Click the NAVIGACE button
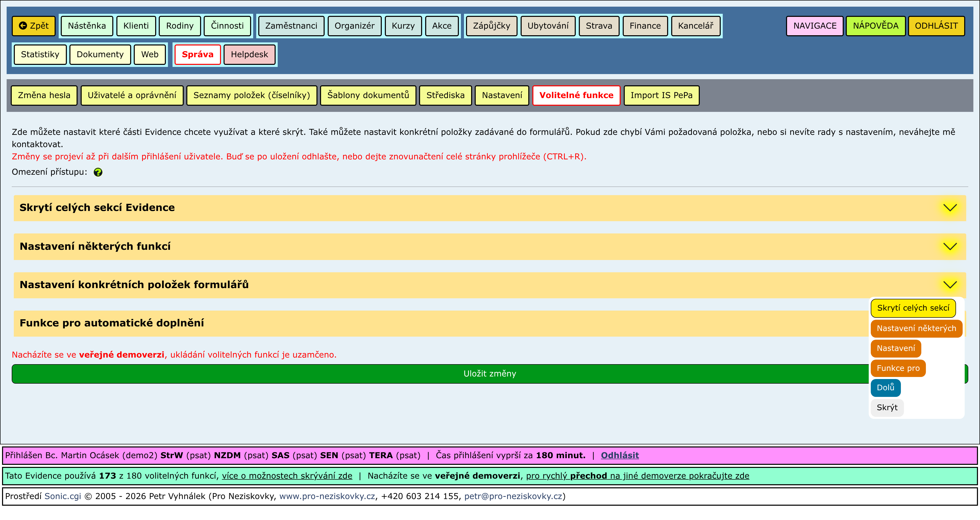 [x=815, y=26]
